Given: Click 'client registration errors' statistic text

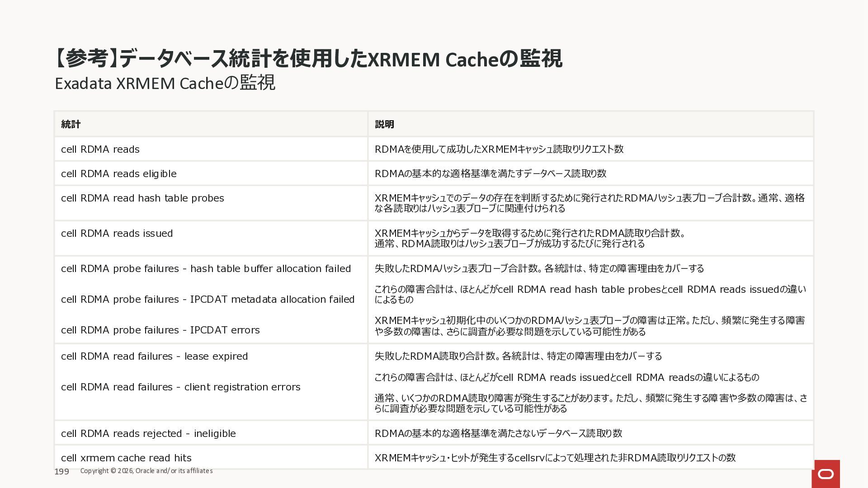Looking at the screenshot, I should coord(180,387).
